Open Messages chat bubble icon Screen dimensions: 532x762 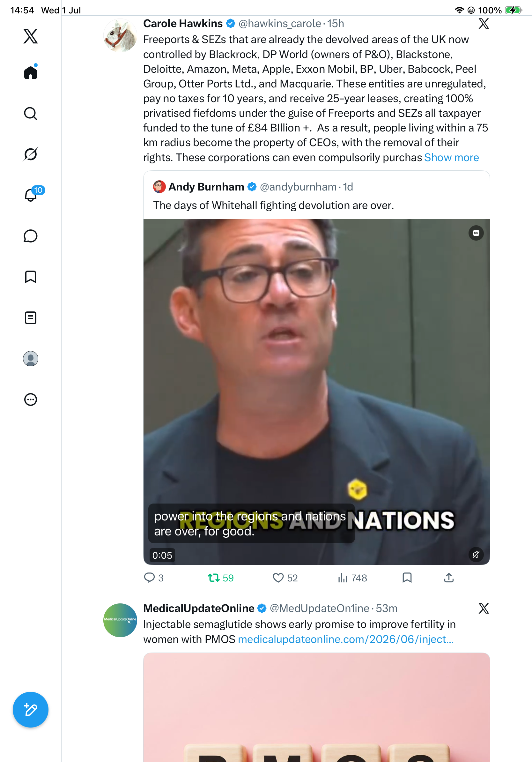(x=31, y=236)
